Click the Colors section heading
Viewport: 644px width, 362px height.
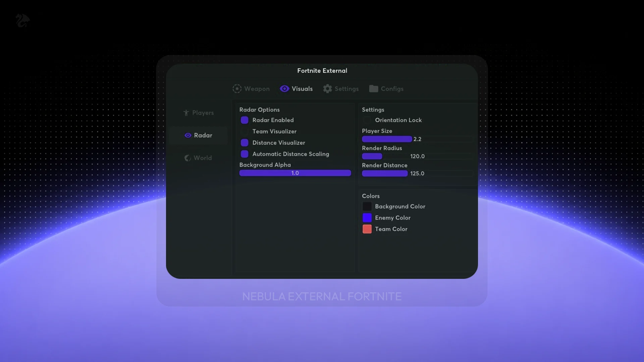pos(371,196)
